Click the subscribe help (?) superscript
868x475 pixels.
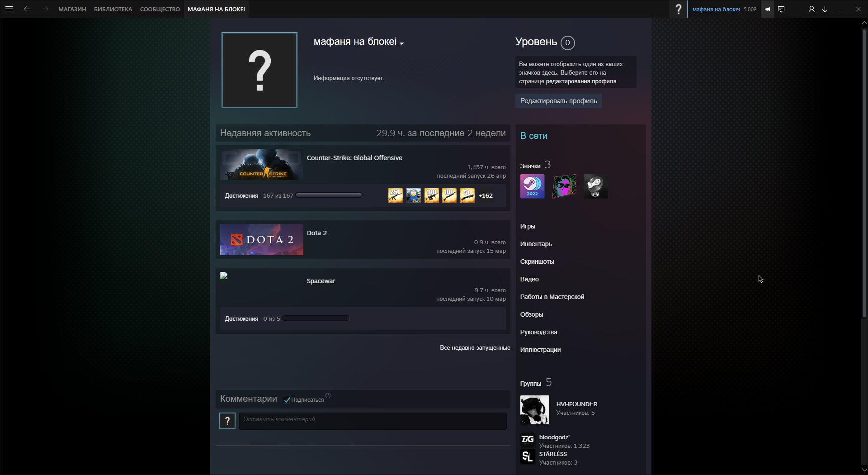pos(328,395)
